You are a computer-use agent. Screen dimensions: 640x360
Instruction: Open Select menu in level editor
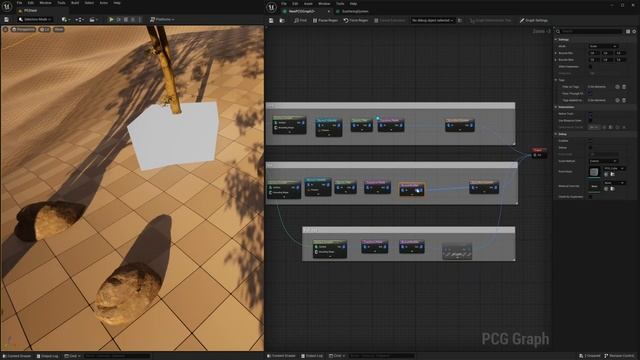coord(89,3)
